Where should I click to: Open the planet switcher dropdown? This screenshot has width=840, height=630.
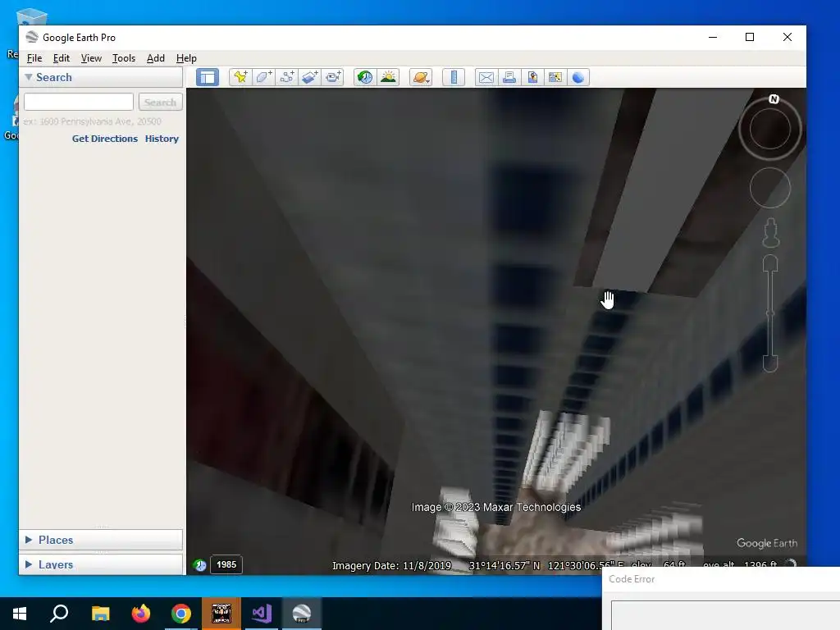[421, 77]
